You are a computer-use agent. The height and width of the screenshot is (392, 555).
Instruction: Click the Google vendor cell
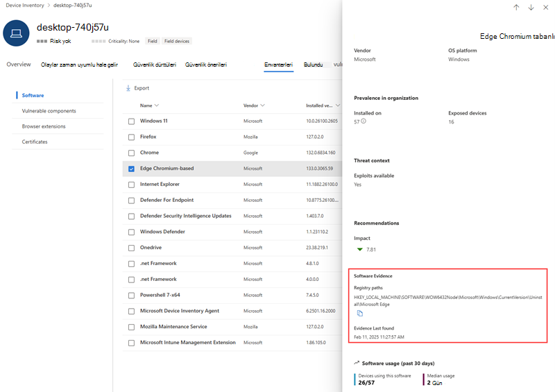click(250, 153)
